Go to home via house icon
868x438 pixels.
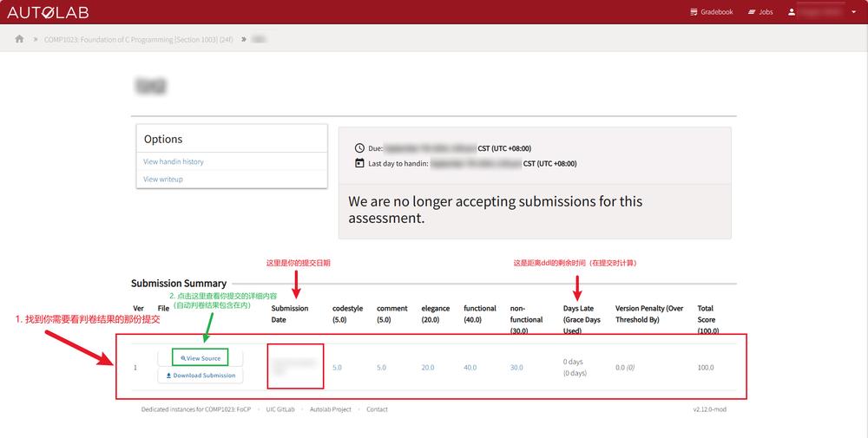coord(19,39)
